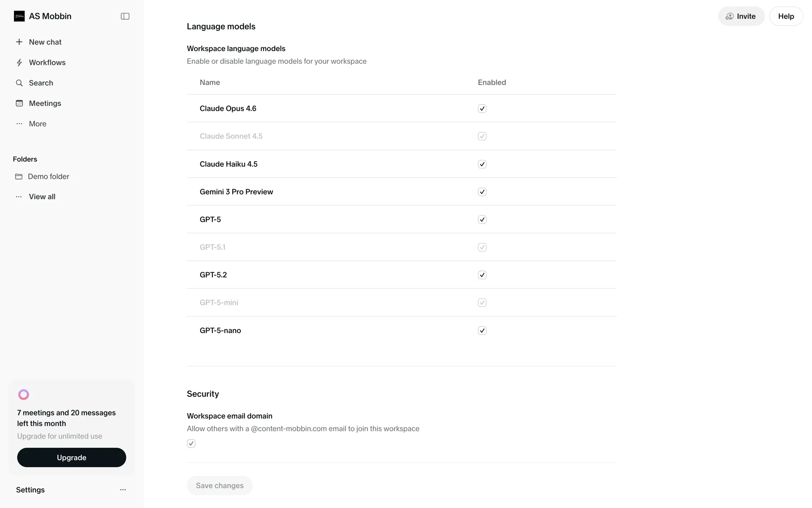Viewport: 812px width, 508px height.
Task: Open the Help button
Action: (786, 16)
